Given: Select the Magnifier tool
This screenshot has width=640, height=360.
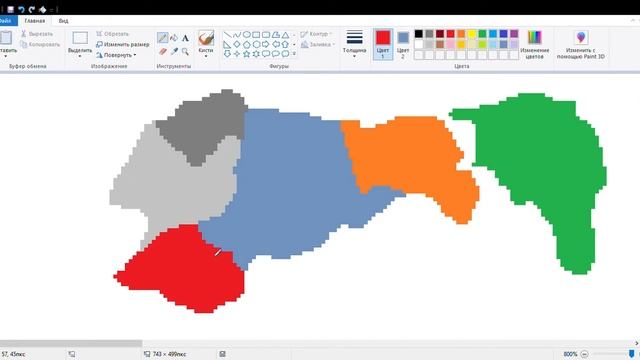Looking at the screenshot, I should pyautogui.click(x=185, y=51).
